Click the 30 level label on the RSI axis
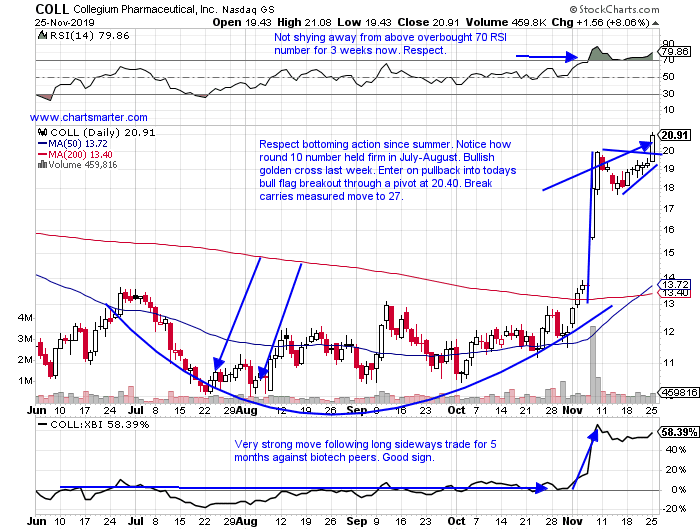700x530 pixels. (668, 94)
